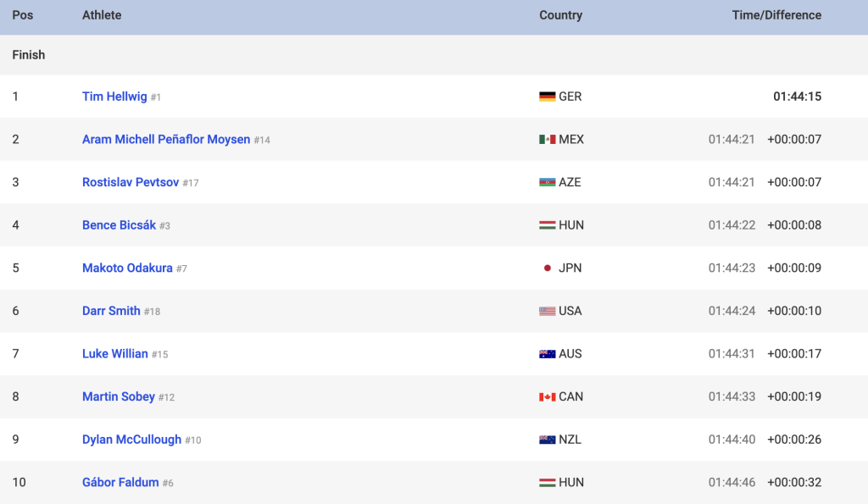Click the New Zealand flag icon
This screenshot has height=504, width=868.
(x=547, y=440)
